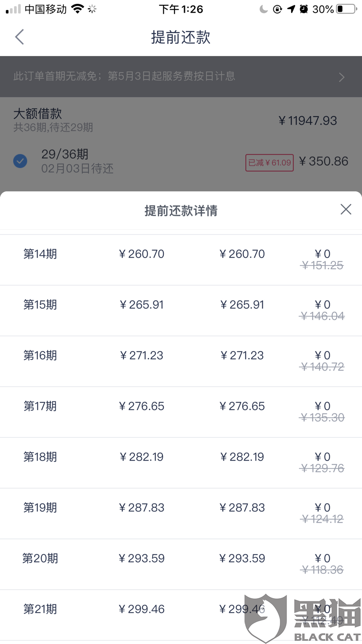
Task: Tap the battery indicator icon
Action: [346, 9]
